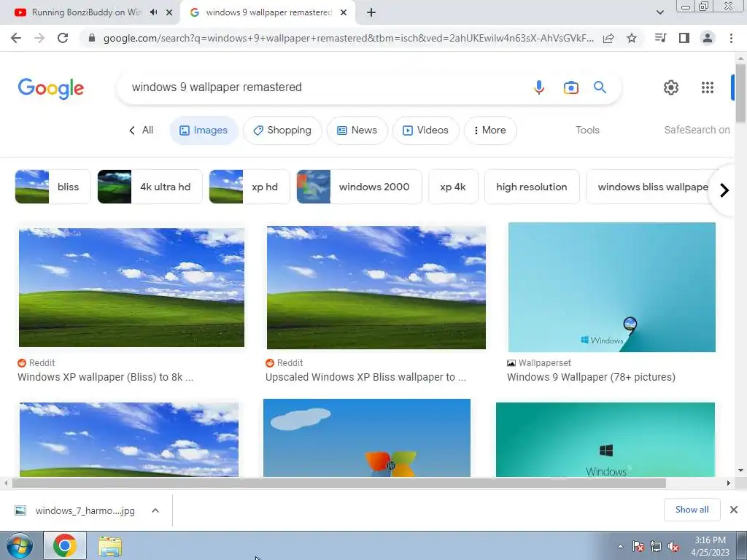View site information via lock icon
Viewport: 747px width, 560px height.
point(92,38)
